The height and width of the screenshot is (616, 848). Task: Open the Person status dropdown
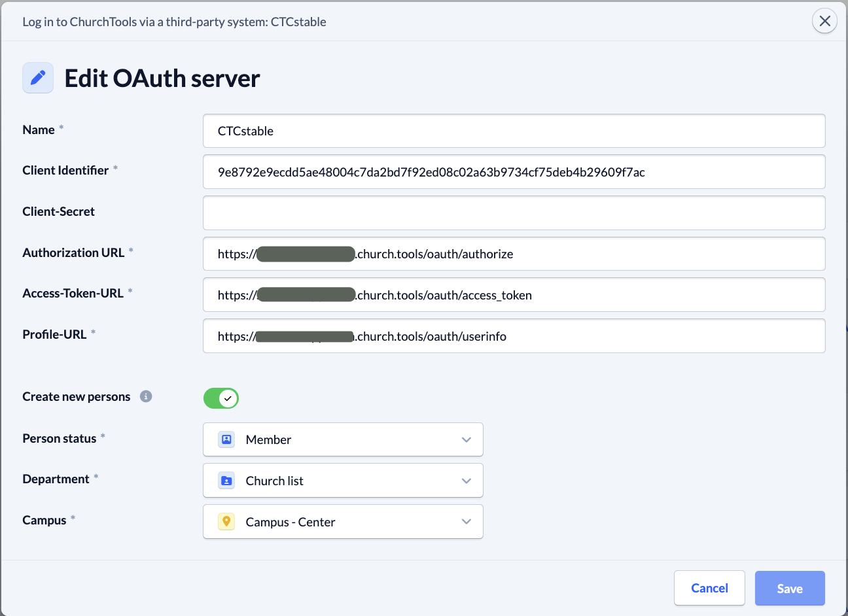(x=343, y=439)
